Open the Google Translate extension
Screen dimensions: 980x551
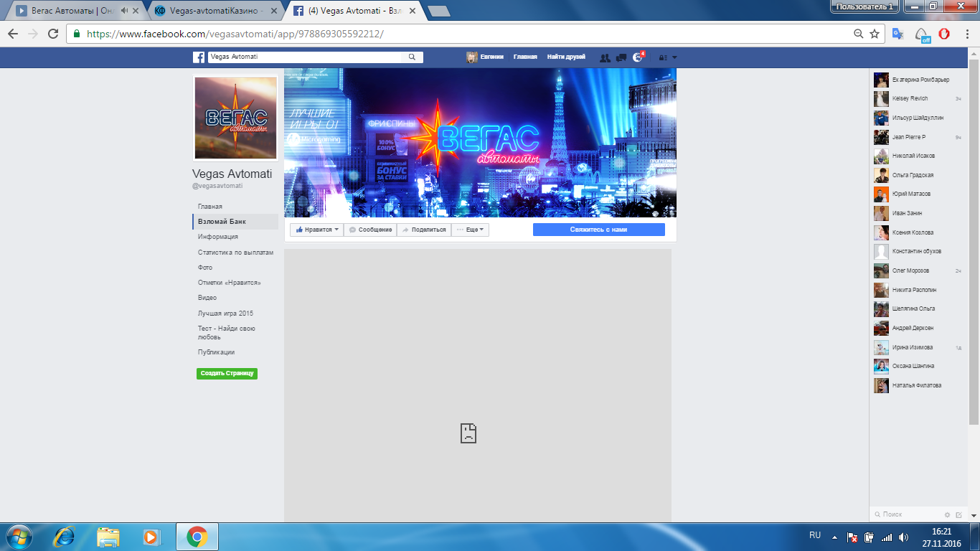(x=897, y=34)
